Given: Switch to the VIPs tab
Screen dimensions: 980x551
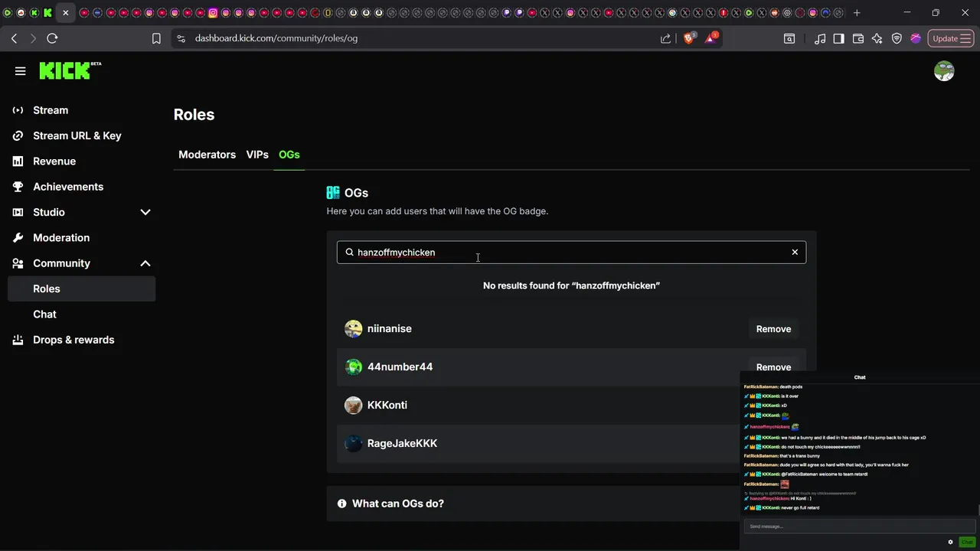Looking at the screenshot, I should click(257, 155).
